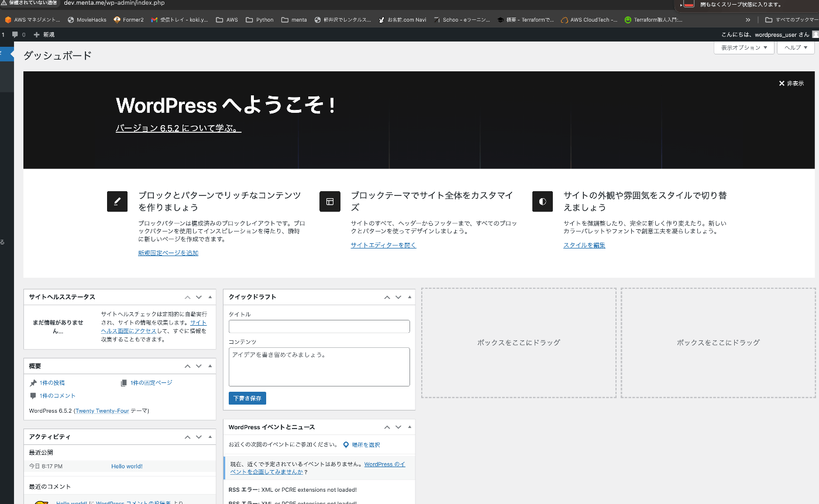
Task: Move WordPress イベントとニュース widget down
Action: pos(398,427)
